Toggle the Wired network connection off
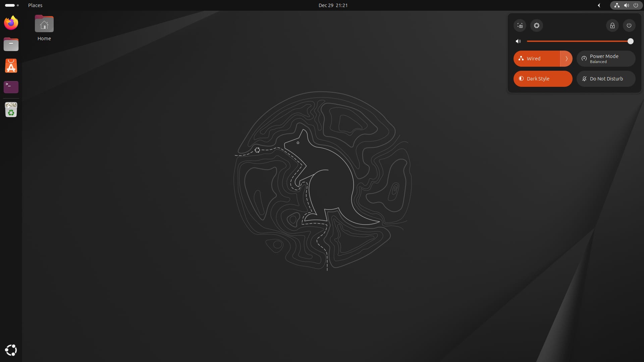644x362 pixels. coord(537,59)
